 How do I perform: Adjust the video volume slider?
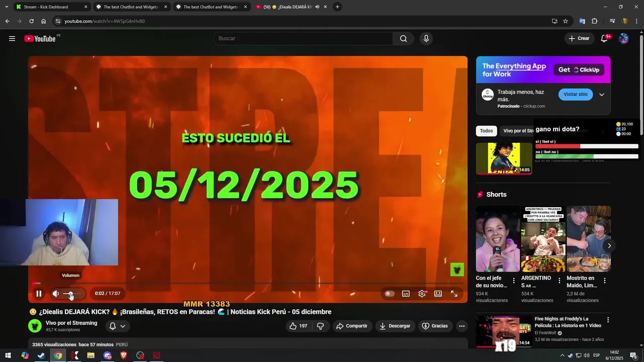[x=70, y=294]
